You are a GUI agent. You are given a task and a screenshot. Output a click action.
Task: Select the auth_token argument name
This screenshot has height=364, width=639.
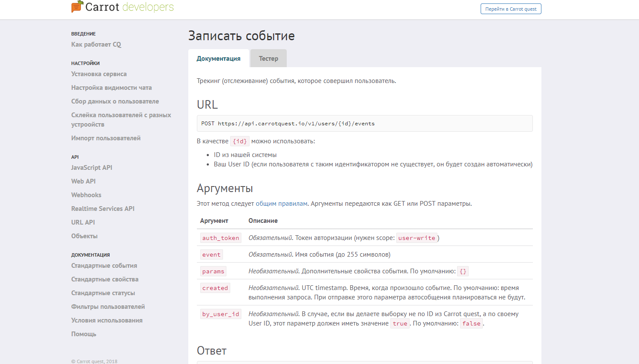pyautogui.click(x=220, y=238)
